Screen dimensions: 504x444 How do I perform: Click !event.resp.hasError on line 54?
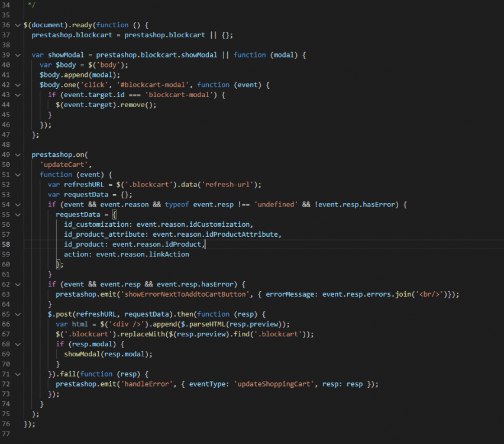[354, 205]
